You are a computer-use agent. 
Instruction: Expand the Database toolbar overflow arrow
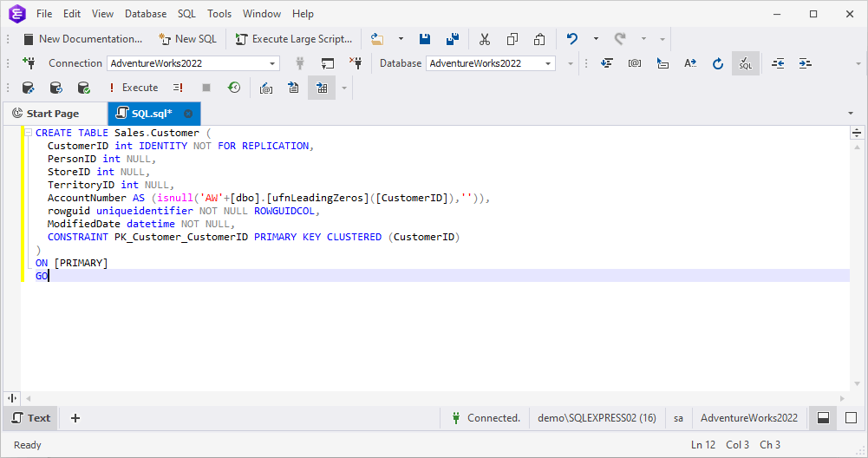[x=571, y=63]
